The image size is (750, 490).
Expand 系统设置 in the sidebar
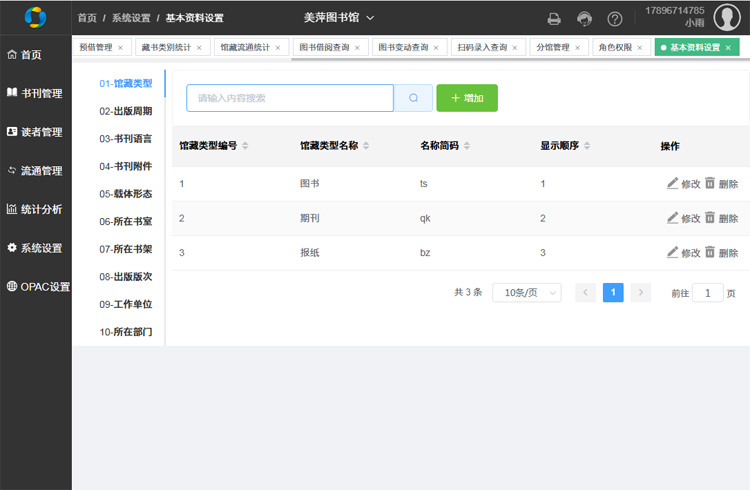(36, 248)
